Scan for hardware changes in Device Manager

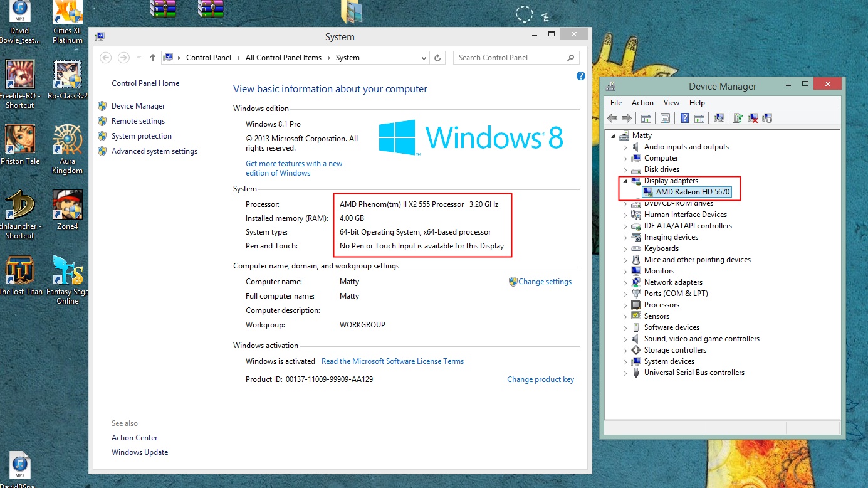pyautogui.click(x=719, y=118)
